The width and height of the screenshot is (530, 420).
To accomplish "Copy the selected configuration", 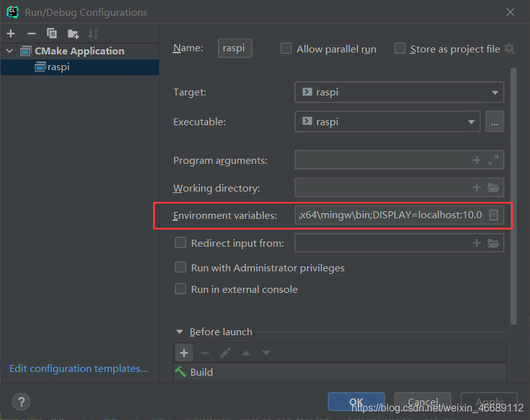I will click(52, 33).
